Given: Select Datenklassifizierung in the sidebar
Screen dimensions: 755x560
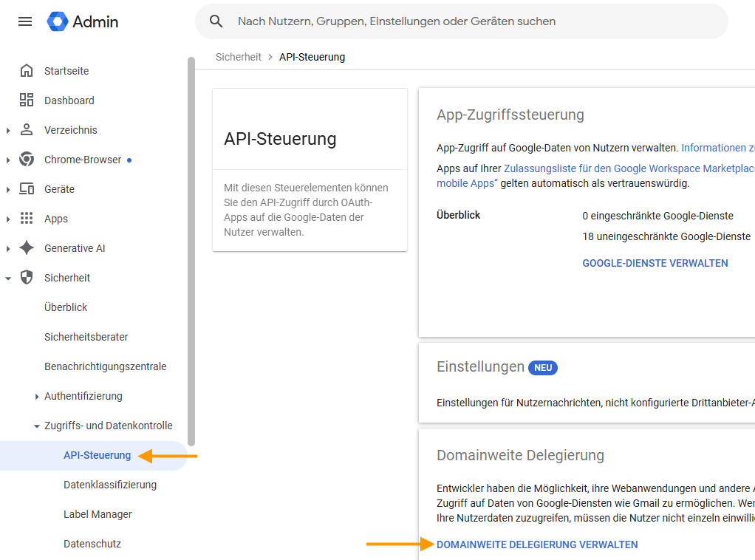Looking at the screenshot, I should pos(110,485).
